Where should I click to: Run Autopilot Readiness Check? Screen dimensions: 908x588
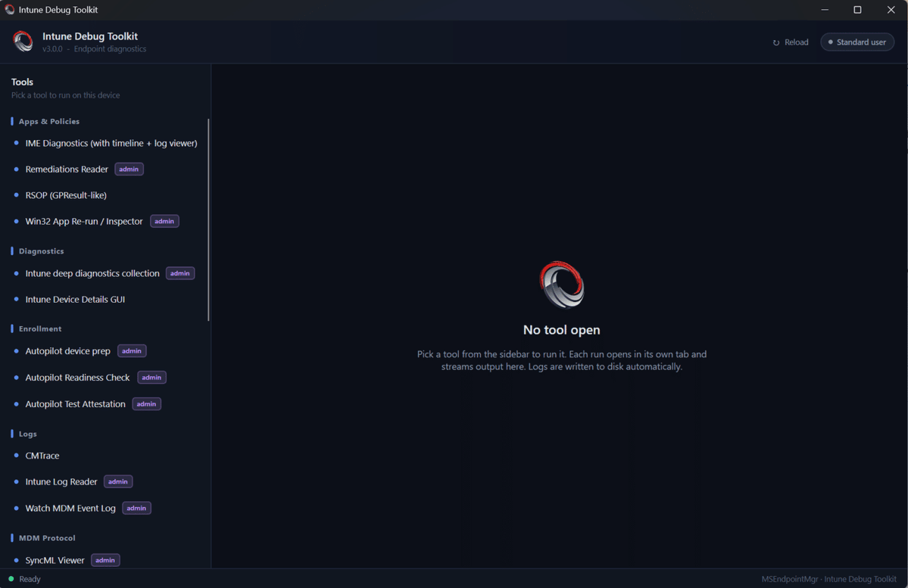point(77,378)
